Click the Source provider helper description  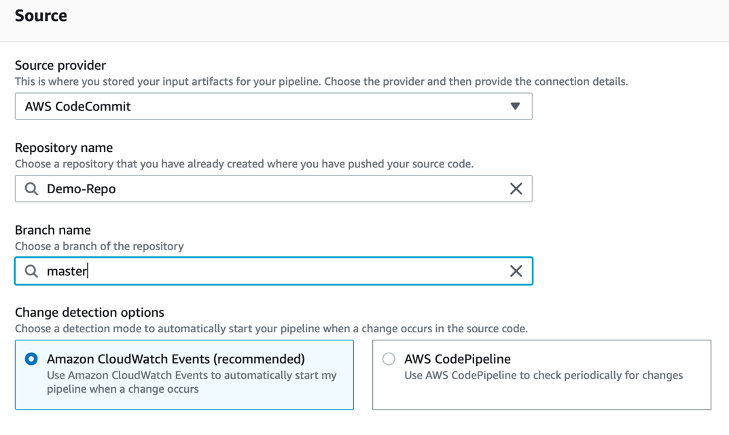pos(322,81)
